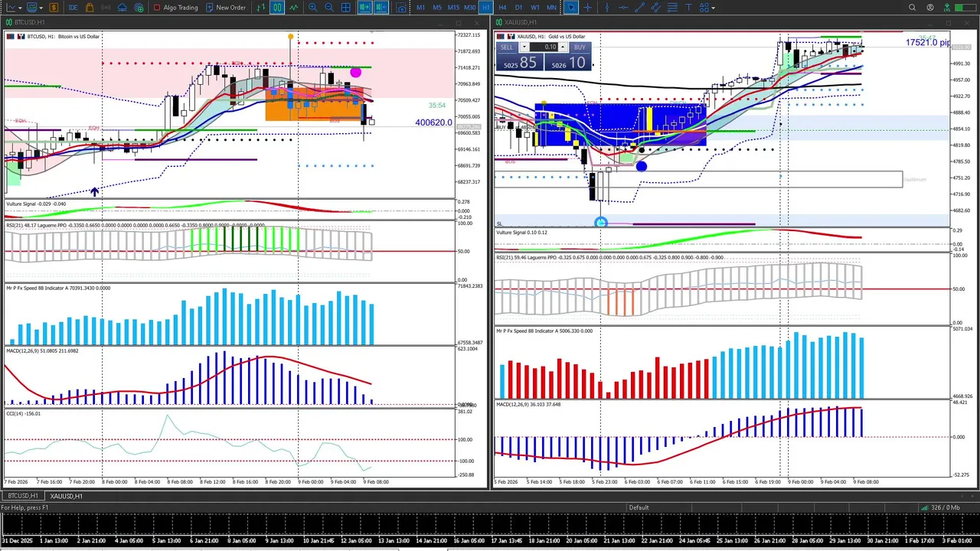This screenshot has width=980, height=551.
Task: Click the blue circle stop-loss marker on XAUUSD
Action: tap(601, 223)
